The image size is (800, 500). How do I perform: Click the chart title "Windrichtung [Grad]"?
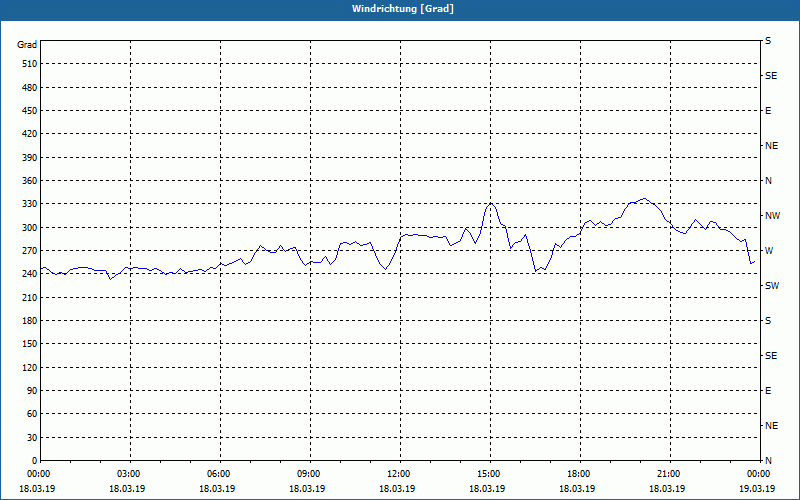click(x=403, y=9)
